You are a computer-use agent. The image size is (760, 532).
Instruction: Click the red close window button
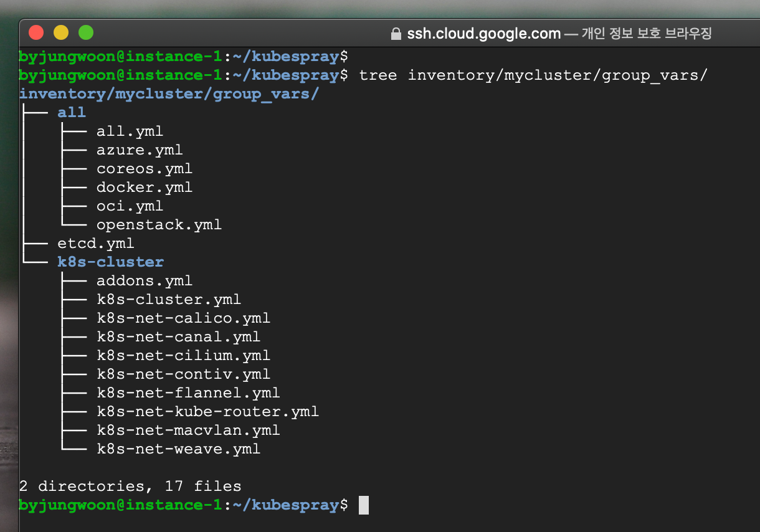coord(37,32)
